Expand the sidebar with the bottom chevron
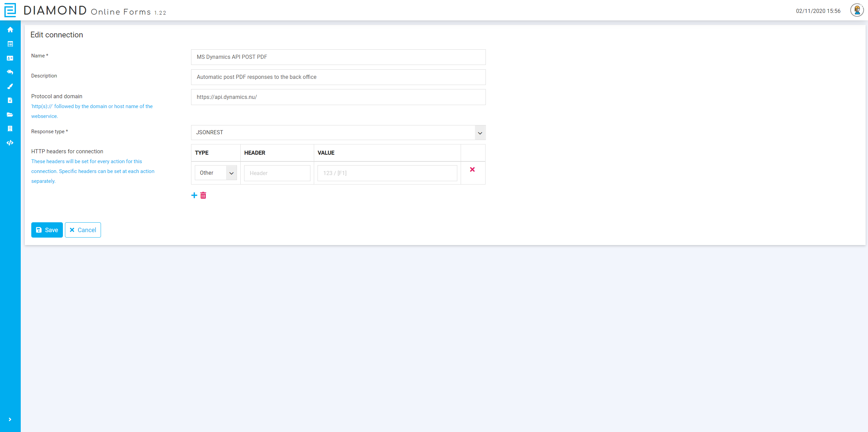Image resolution: width=868 pixels, height=432 pixels. [x=10, y=419]
